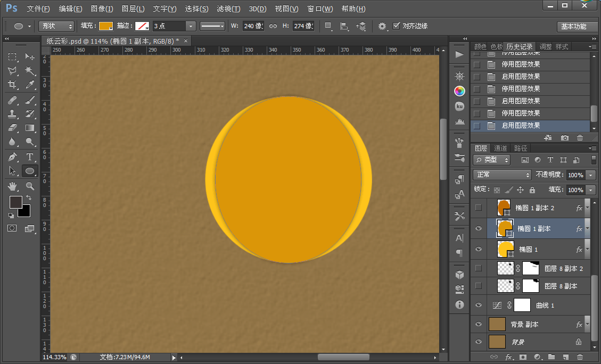The image size is (601, 364).
Task: Open the 图层(L) menu
Action: pyautogui.click(x=133, y=9)
